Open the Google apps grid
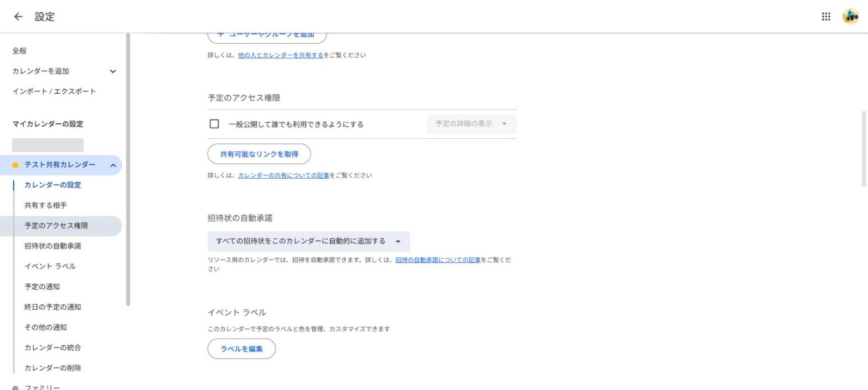 [x=826, y=17]
